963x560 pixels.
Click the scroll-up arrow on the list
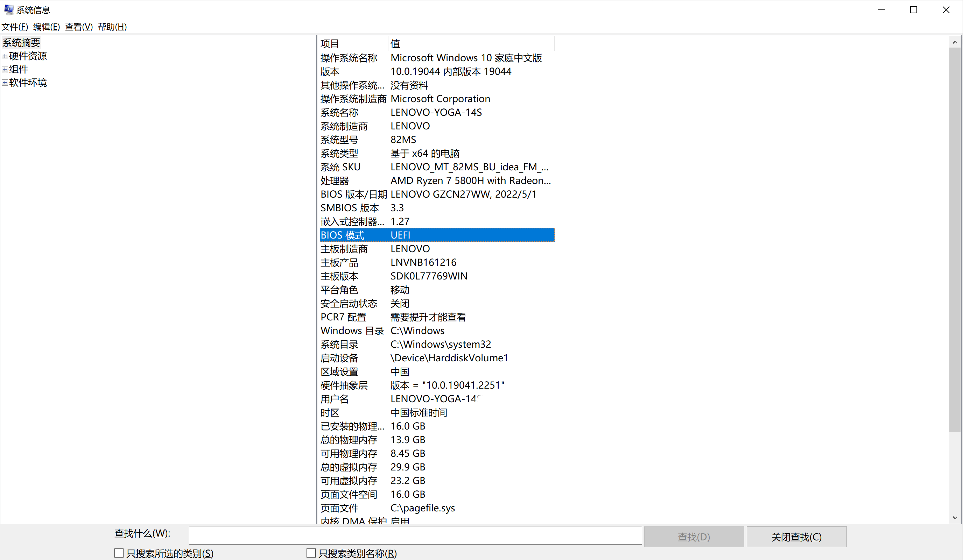click(x=955, y=42)
